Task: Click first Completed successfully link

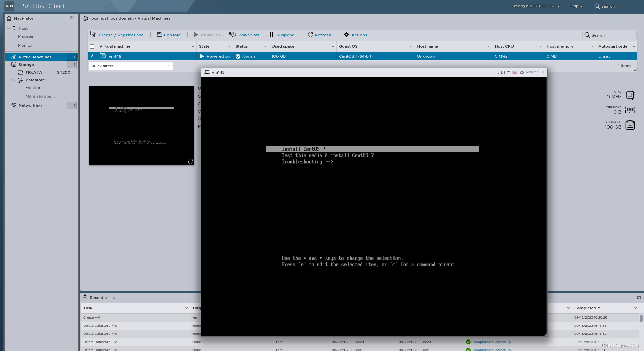Action: [492, 342]
